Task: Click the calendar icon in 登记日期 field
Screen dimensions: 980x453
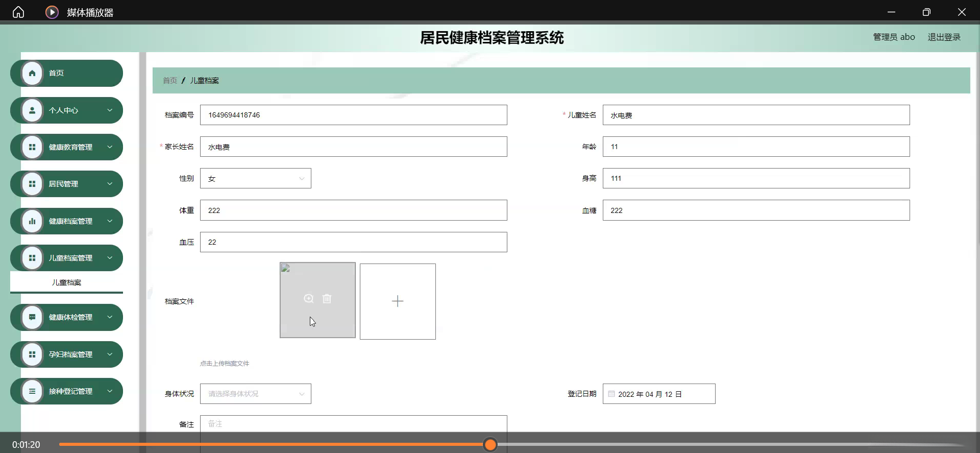Action: (611, 394)
